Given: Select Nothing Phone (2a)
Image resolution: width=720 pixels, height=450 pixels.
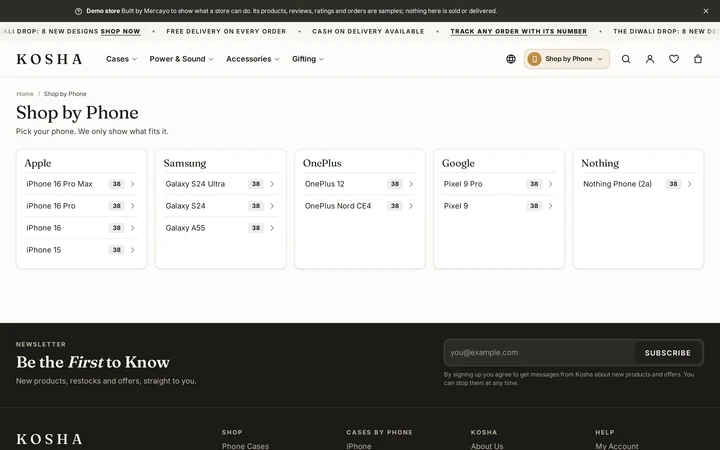Looking at the screenshot, I should 638,184.
